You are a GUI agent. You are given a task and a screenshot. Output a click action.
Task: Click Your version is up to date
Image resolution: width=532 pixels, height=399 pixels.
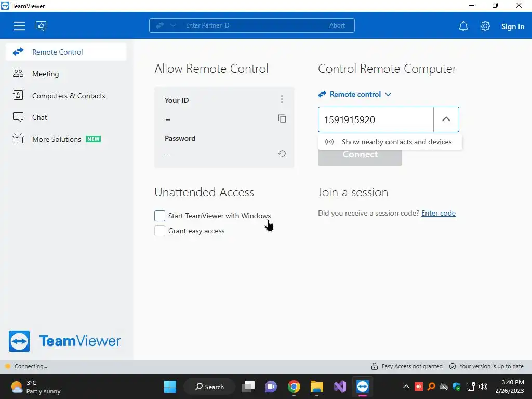[486, 366]
